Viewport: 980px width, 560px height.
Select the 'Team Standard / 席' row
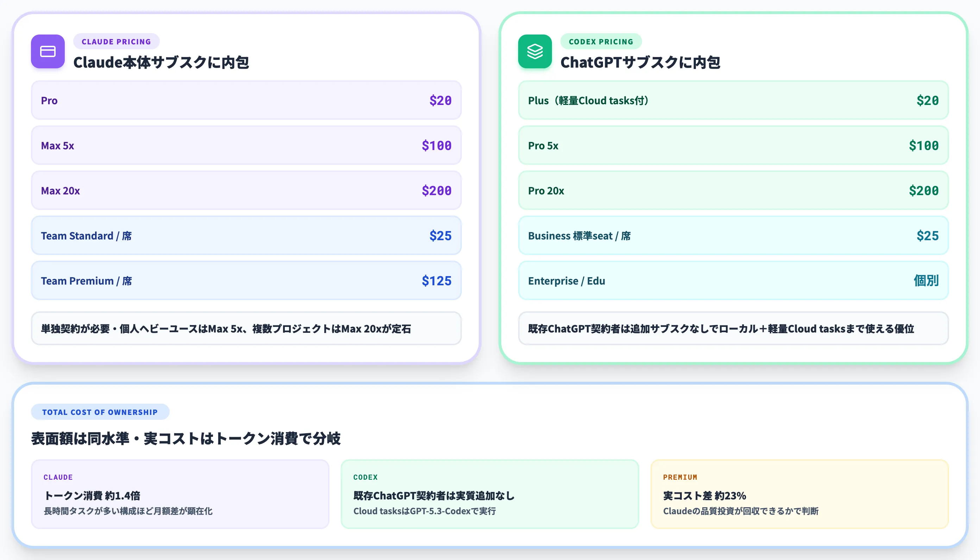coord(246,235)
